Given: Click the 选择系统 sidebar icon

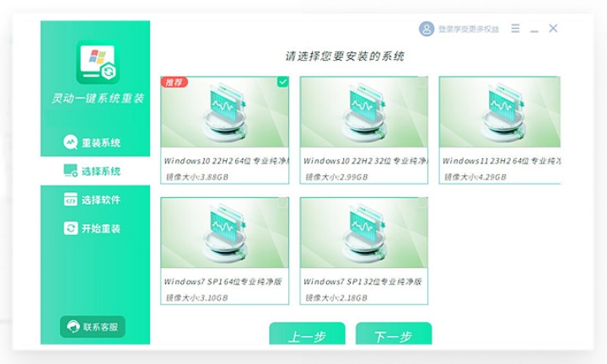Looking at the screenshot, I should (x=71, y=170).
